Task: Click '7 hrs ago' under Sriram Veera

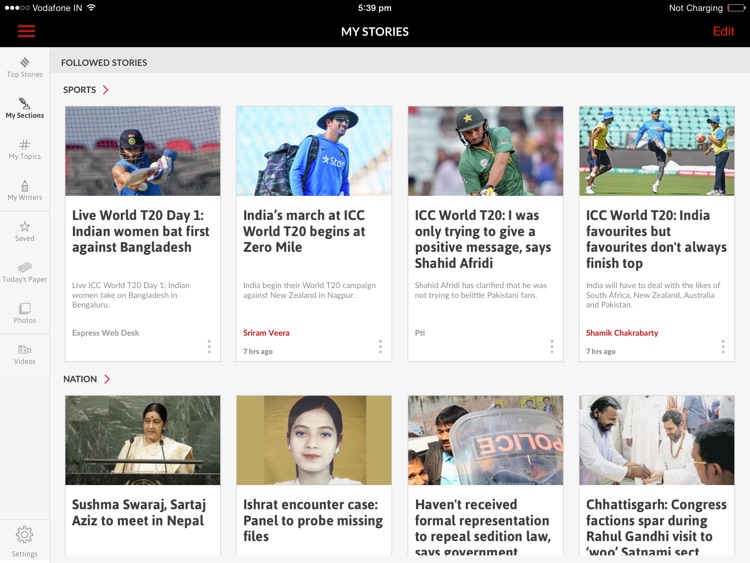Action: pos(258,352)
